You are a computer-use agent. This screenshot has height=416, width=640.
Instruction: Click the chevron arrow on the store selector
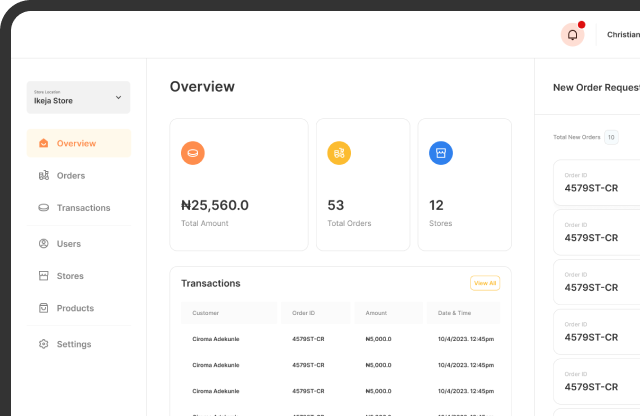(118, 98)
